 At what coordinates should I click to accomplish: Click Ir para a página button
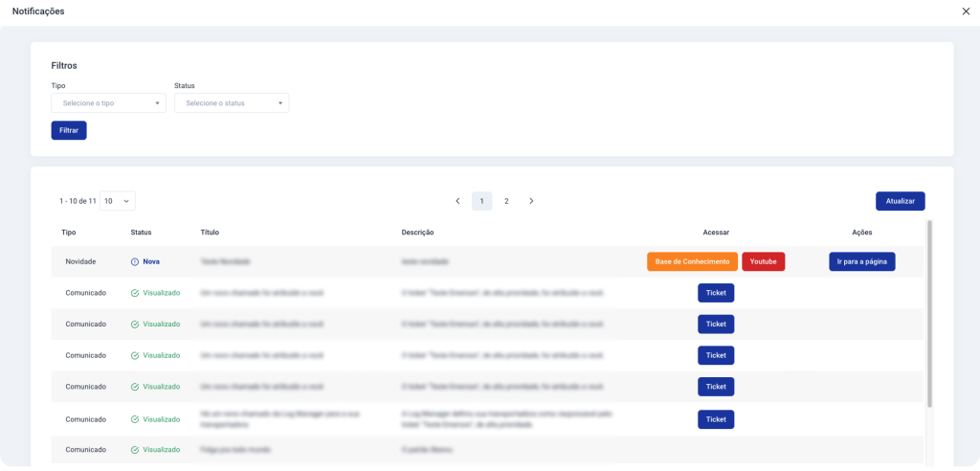[x=861, y=261]
